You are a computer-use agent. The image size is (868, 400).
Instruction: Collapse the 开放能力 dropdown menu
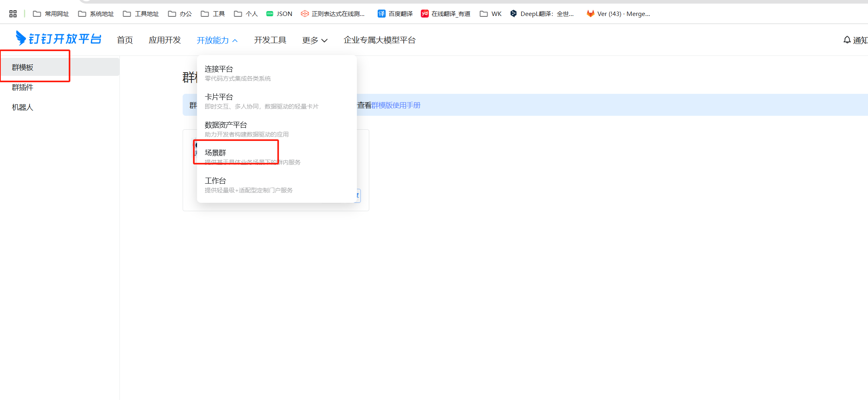217,40
